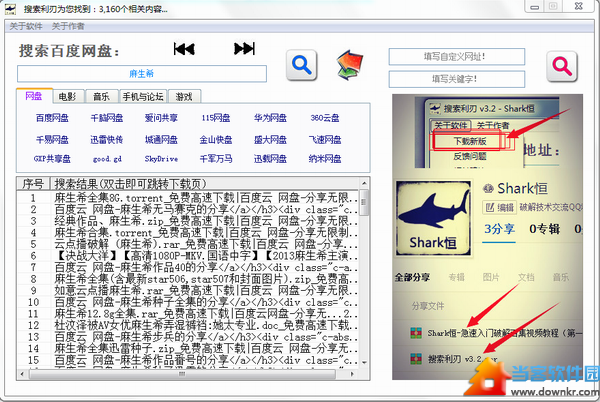Switch to the 游戏 tab
Screen dimensions: 600x402
184,97
